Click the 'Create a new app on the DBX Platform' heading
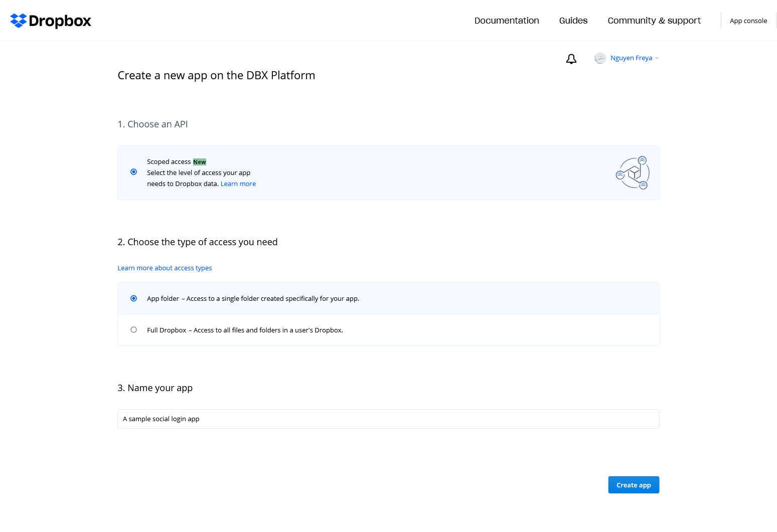The width and height of the screenshot is (777, 532). [x=217, y=75]
